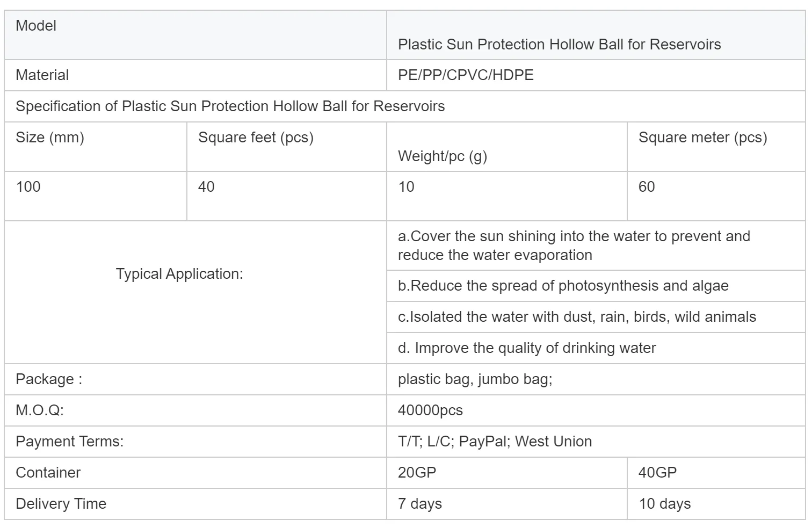
Task: Click the "Plastic Sun Protection Hollow Ball" model value
Action: 559,44
